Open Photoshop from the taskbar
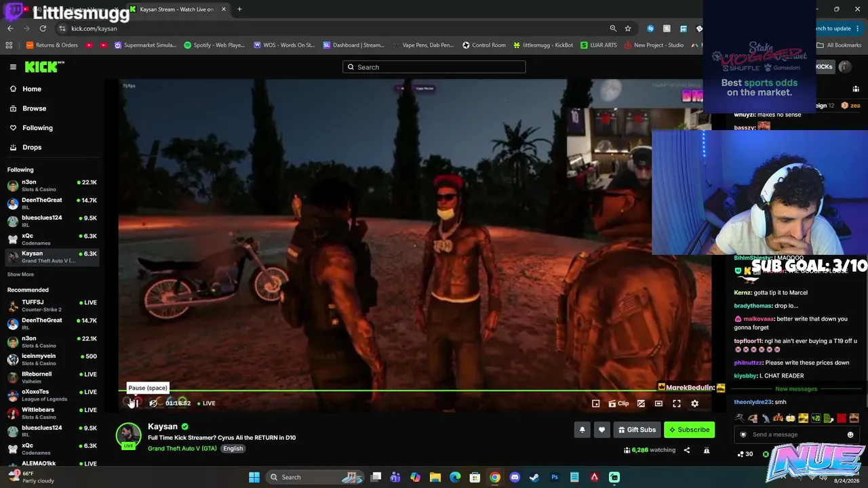This screenshot has height=488, width=868. pyautogui.click(x=555, y=477)
